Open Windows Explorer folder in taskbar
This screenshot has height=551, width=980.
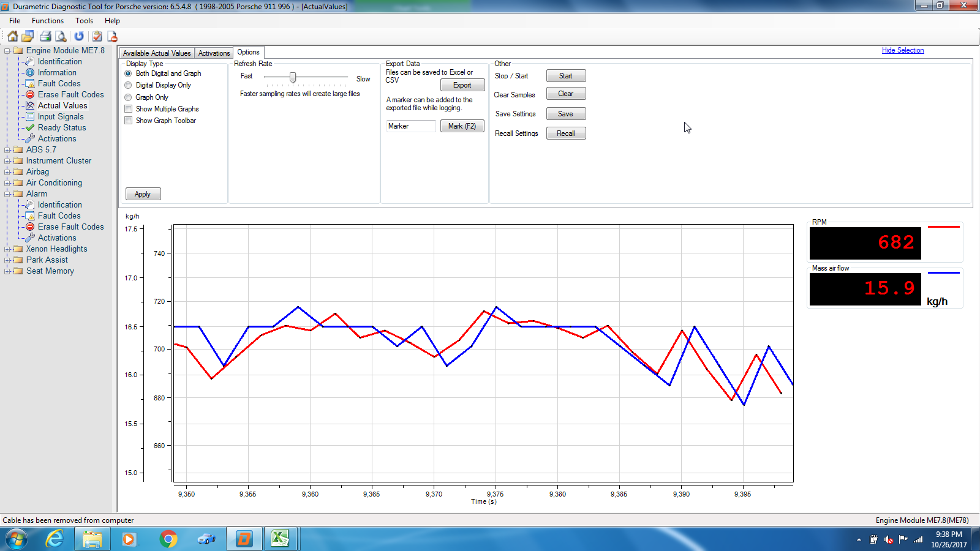[92, 539]
